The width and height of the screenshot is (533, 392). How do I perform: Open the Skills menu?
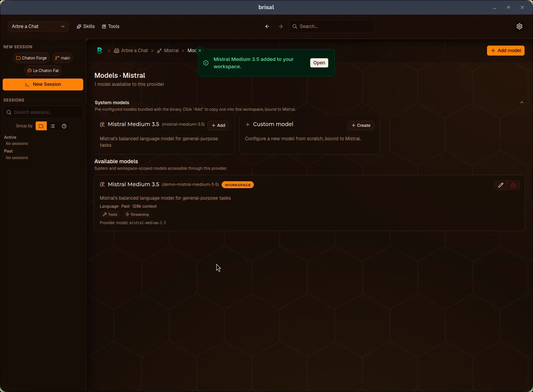click(x=86, y=26)
